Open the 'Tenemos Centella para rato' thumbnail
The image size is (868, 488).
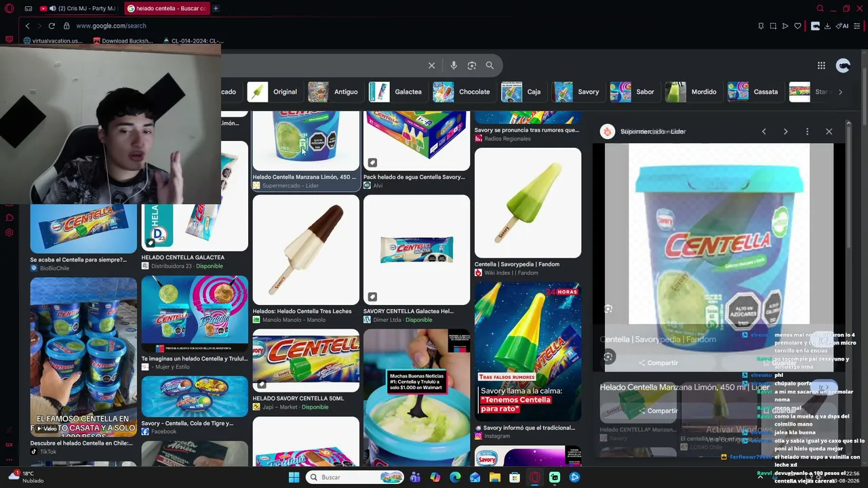(528, 352)
